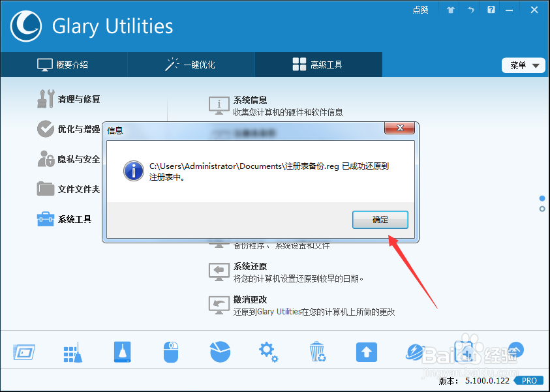Select the 系统信息 (System Information) entry
Viewport: 550px width, 392px height.
[x=251, y=101]
